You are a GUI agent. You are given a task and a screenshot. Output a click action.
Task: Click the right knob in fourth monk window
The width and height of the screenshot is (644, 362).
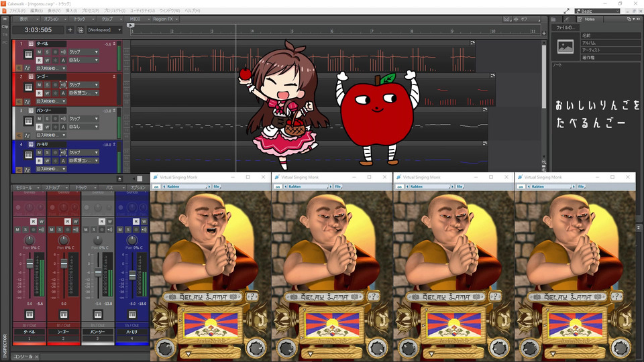(x=621, y=348)
